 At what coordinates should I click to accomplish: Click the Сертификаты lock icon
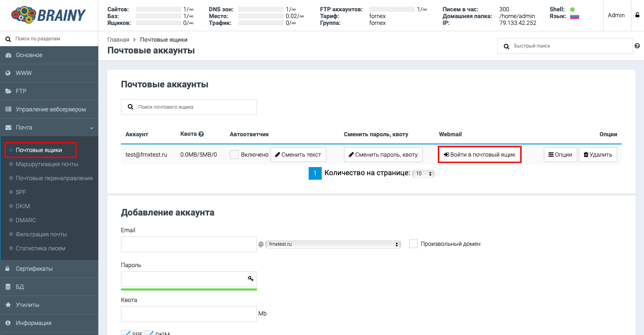pos(8,269)
